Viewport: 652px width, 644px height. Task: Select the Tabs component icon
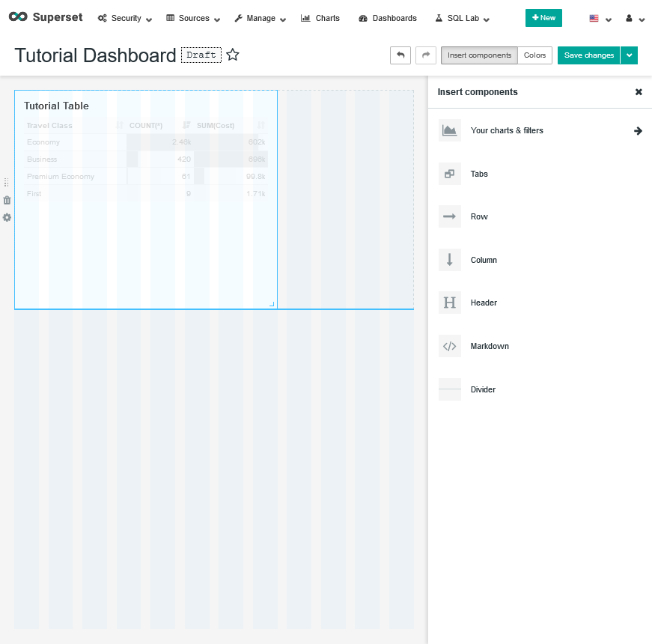click(449, 174)
